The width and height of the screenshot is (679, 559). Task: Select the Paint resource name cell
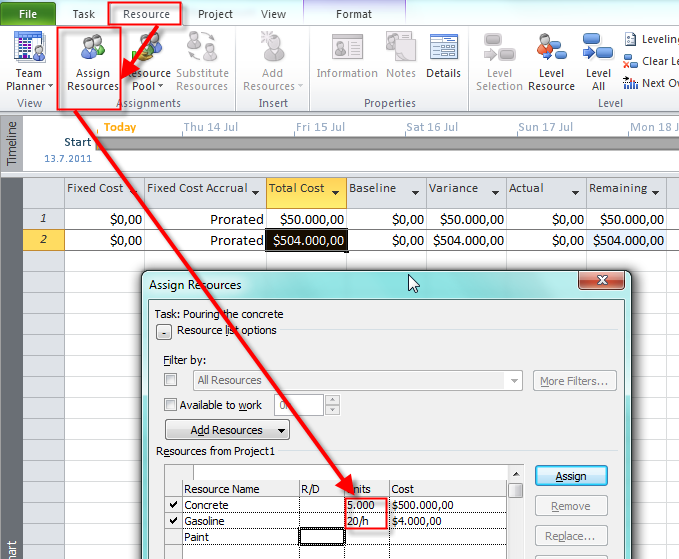(238, 537)
